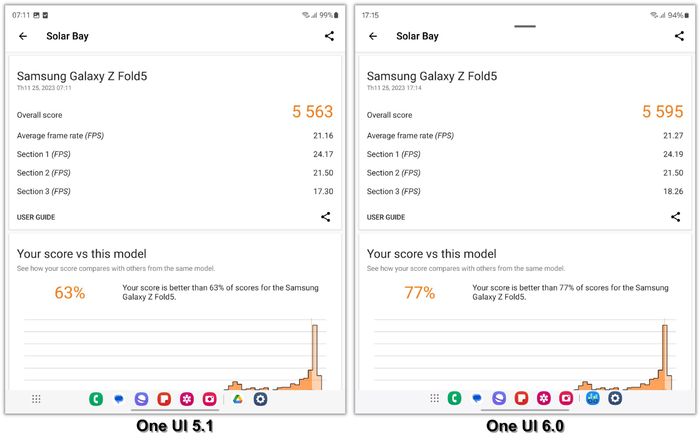The image size is (700, 441).
Task: Share the 5 595 score card
Action: click(676, 217)
